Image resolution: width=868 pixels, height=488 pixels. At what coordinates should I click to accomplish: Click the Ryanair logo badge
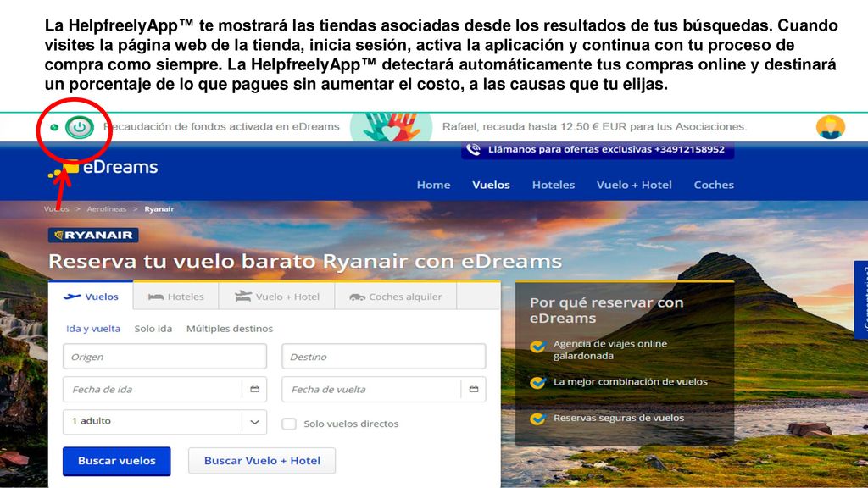93,236
